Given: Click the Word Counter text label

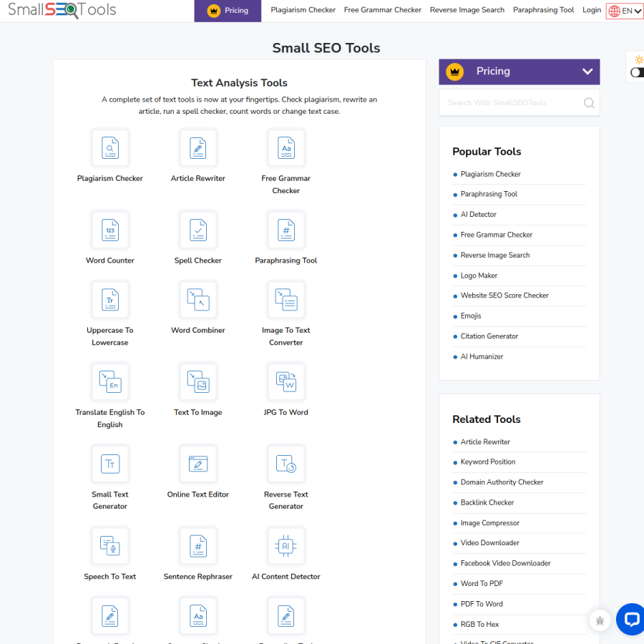Looking at the screenshot, I should (x=110, y=260).
